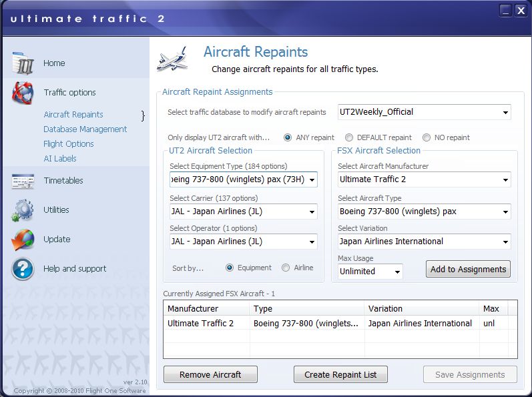Viewport: 532px width, 397px height.
Task: Click the Variation column header
Action: point(422,308)
